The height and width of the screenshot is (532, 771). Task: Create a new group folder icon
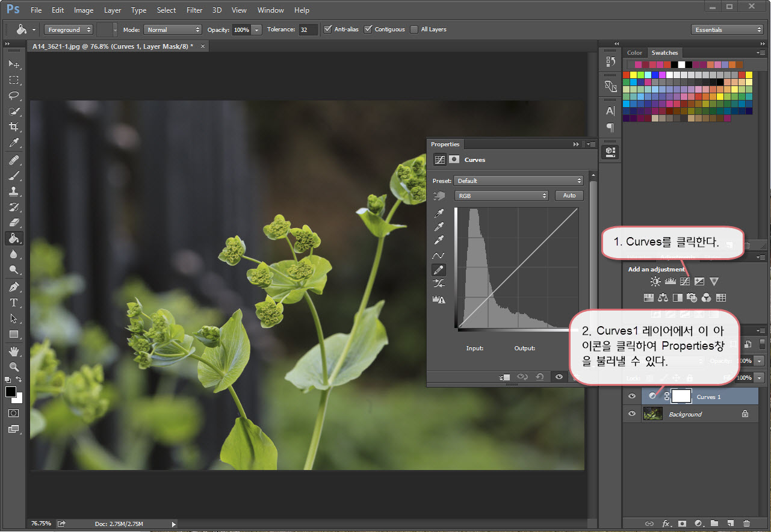[714, 524]
